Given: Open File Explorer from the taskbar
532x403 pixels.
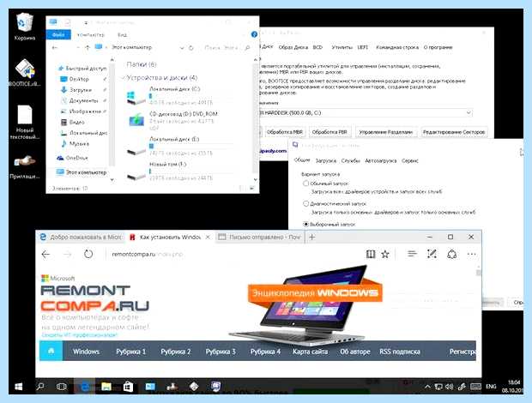Looking at the screenshot, I should pos(106,387).
